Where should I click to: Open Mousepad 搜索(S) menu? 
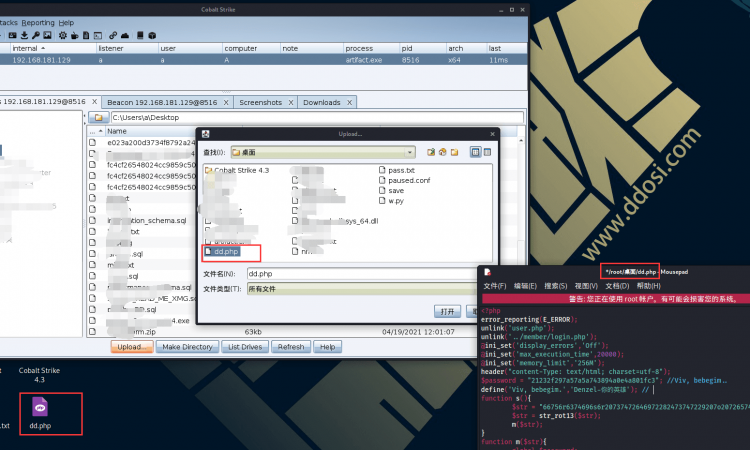click(555, 286)
